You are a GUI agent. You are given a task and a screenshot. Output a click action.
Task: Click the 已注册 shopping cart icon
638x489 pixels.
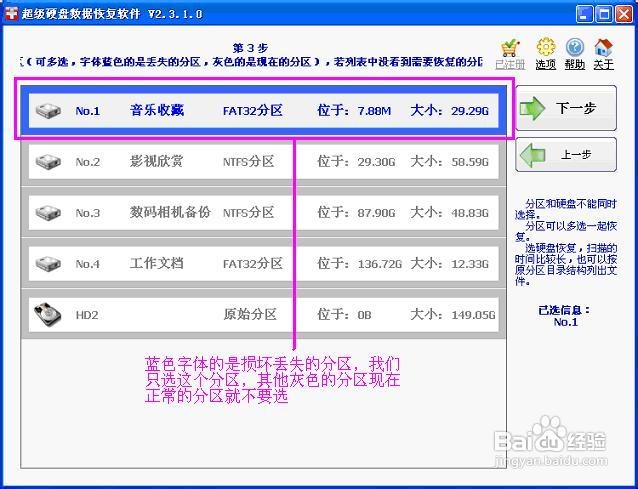coord(510,48)
